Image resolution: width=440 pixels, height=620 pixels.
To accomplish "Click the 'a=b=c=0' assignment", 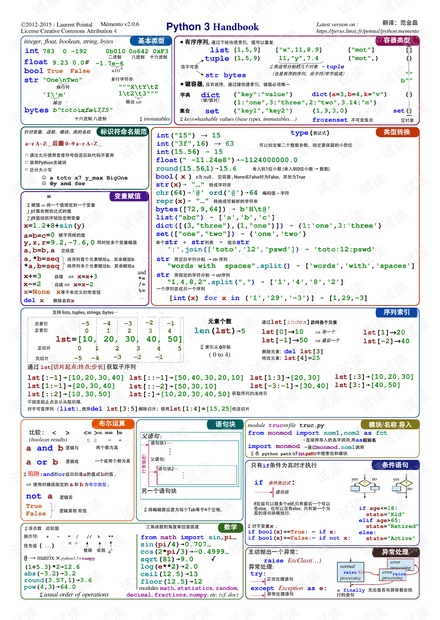I will tap(39, 235).
